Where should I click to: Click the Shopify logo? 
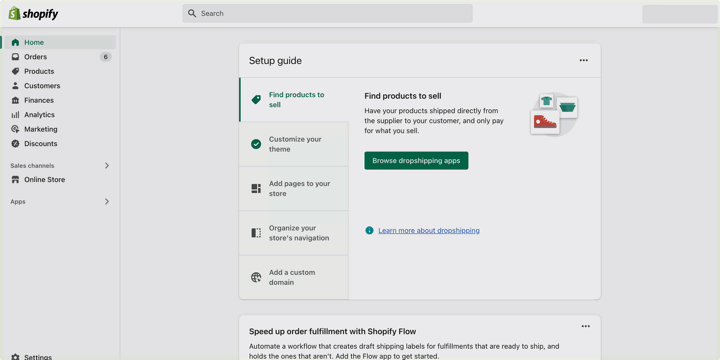(x=33, y=14)
